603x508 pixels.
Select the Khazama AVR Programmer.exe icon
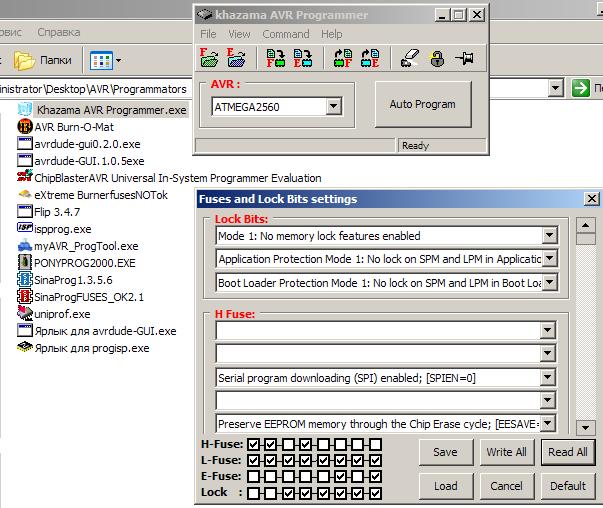pos(25,109)
